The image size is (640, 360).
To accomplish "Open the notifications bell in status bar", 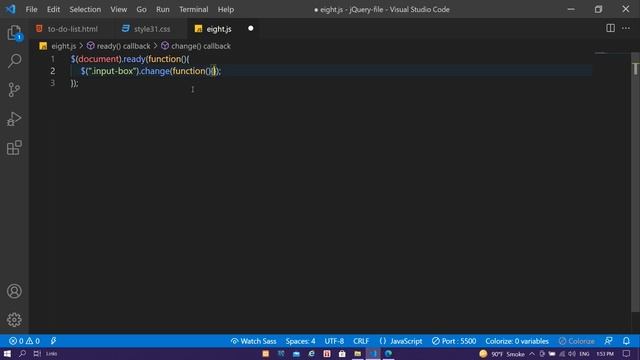I will pyautogui.click(x=626, y=341).
